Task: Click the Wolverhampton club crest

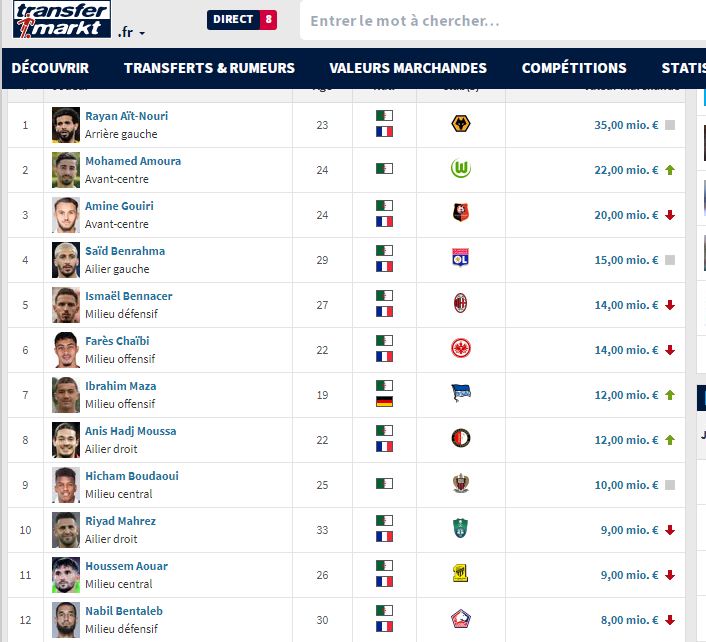Action: point(460,124)
